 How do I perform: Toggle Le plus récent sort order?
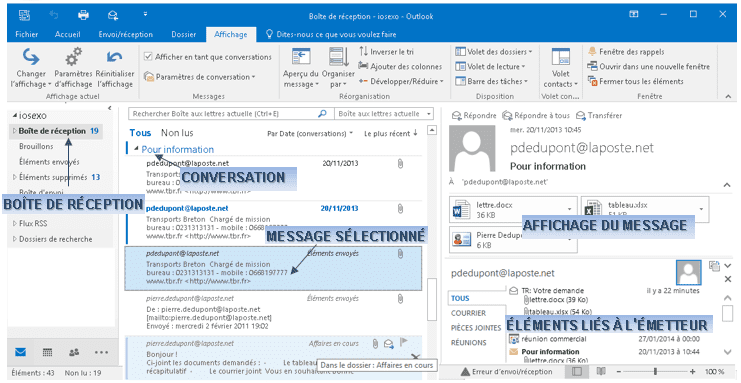[x=391, y=133]
